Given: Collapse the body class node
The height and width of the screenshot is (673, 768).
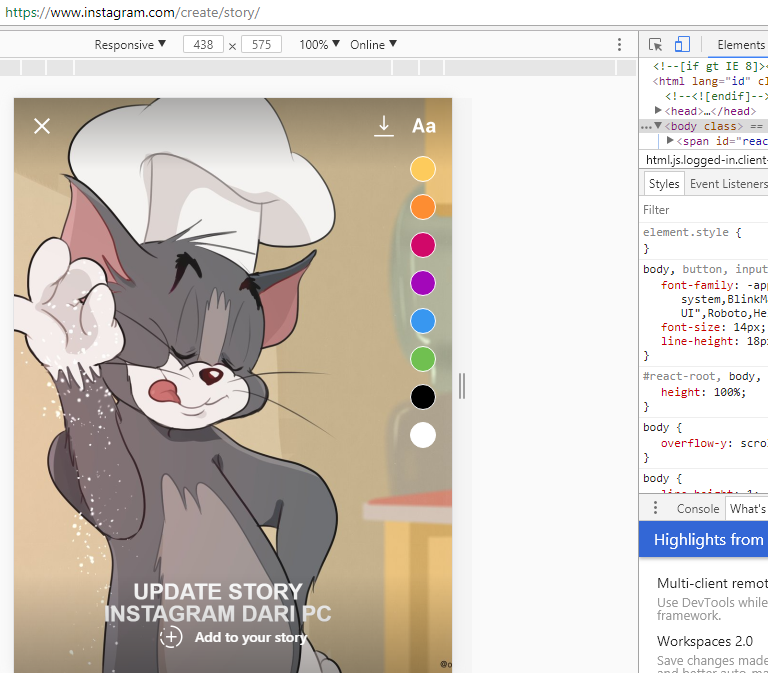Looking at the screenshot, I should pyautogui.click(x=658, y=126).
